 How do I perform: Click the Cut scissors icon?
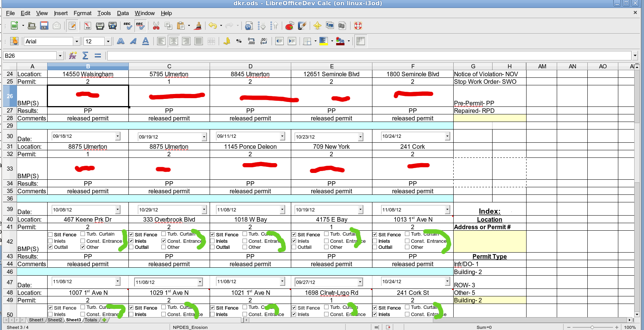click(x=156, y=26)
